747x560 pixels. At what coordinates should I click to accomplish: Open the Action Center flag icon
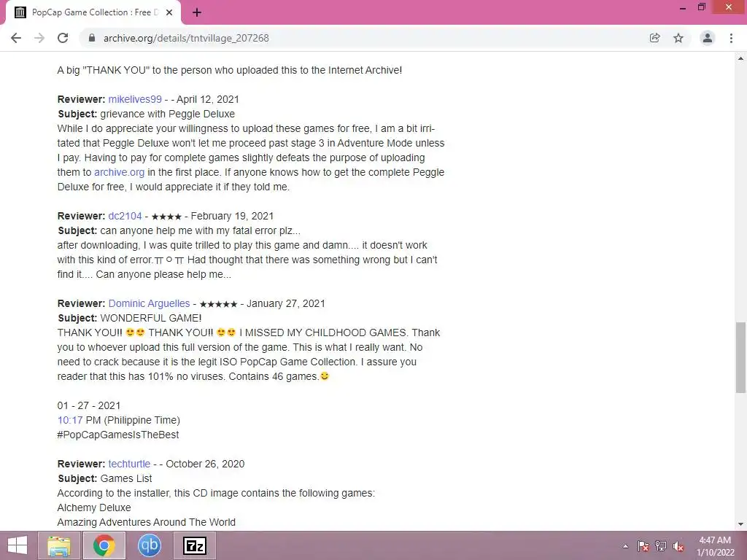[643, 546]
